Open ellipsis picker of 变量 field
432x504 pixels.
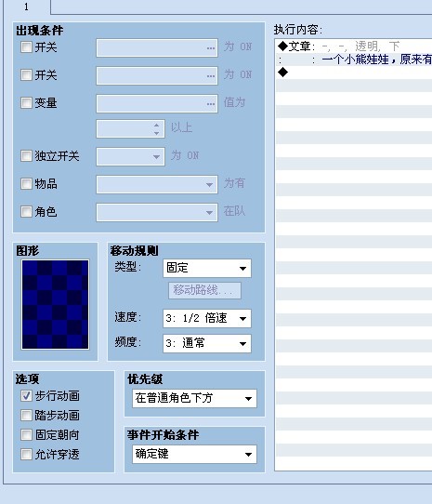click(x=211, y=104)
